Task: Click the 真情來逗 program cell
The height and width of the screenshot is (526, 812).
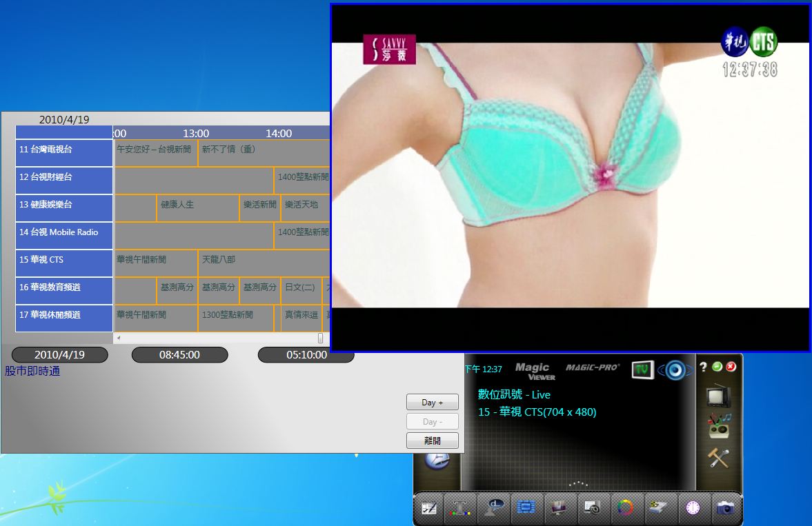Action: [301, 318]
